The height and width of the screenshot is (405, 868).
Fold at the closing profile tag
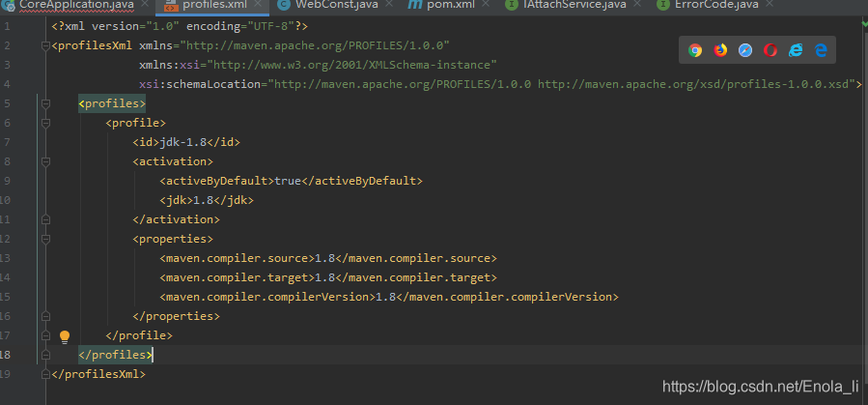pyautogui.click(x=46, y=335)
